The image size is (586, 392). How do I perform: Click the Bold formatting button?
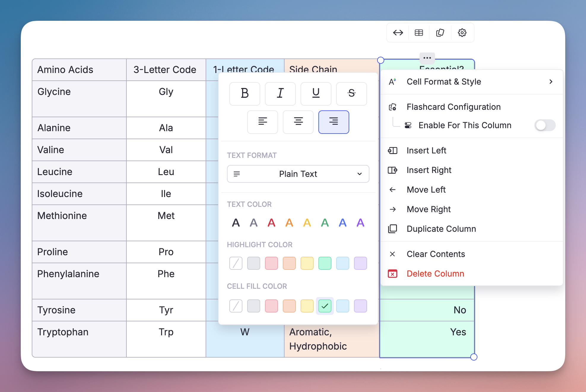pyautogui.click(x=244, y=93)
